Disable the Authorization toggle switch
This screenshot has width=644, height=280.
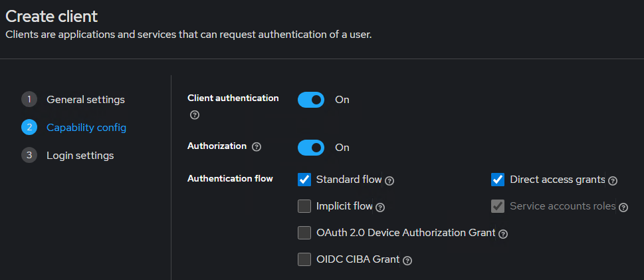[311, 147]
